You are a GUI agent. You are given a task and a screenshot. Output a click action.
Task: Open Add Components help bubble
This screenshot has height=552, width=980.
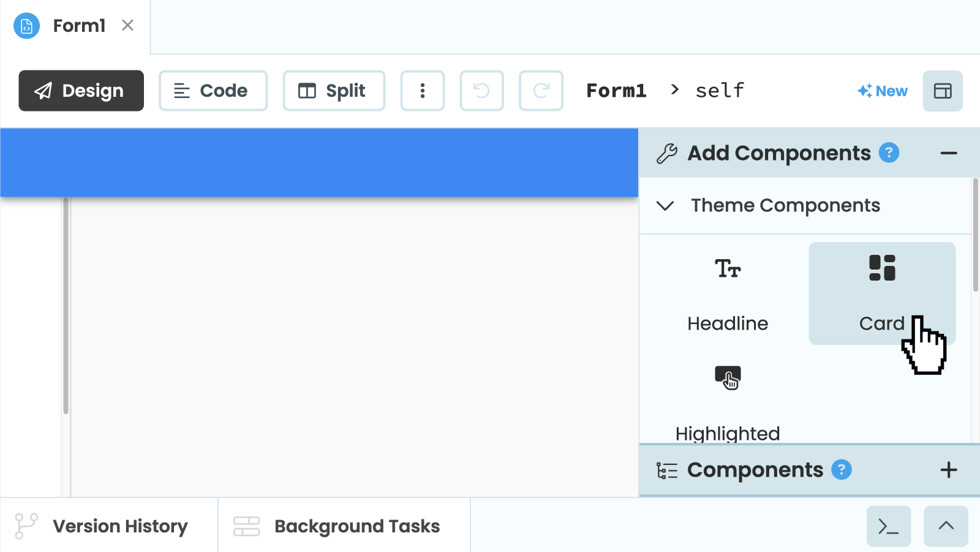coord(889,153)
